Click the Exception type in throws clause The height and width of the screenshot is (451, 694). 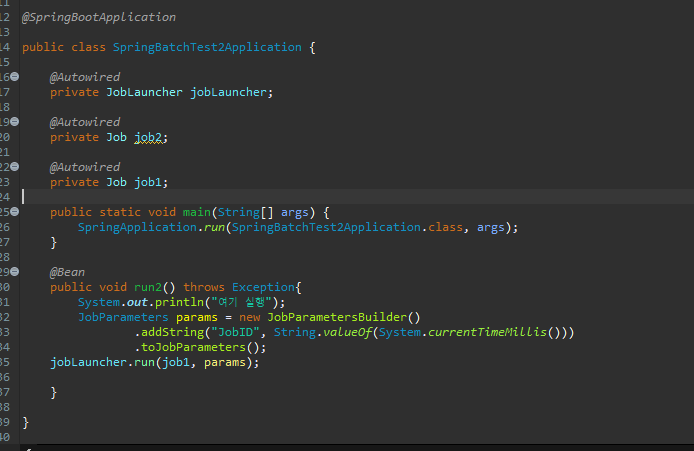point(263,287)
